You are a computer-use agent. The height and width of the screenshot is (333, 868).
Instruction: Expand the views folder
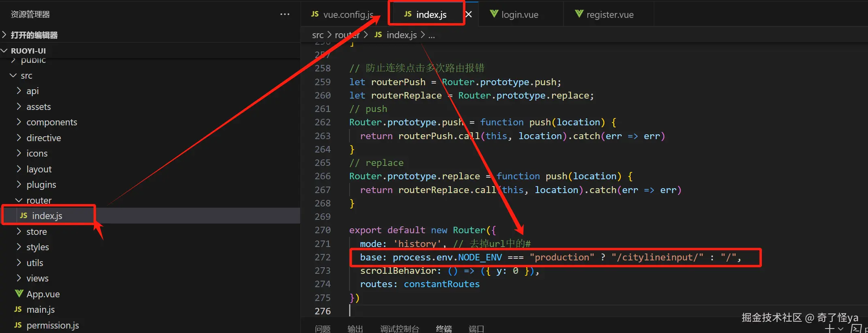click(37, 278)
